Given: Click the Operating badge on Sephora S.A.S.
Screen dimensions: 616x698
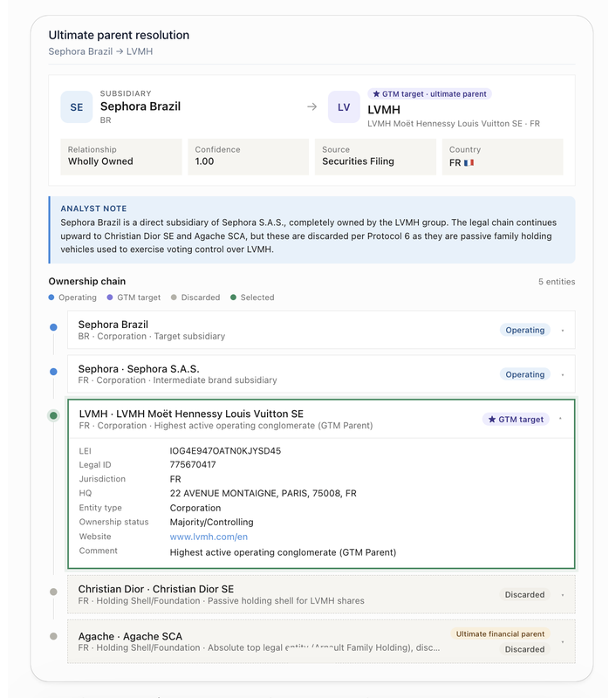Looking at the screenshot, I should pos(524,374).
